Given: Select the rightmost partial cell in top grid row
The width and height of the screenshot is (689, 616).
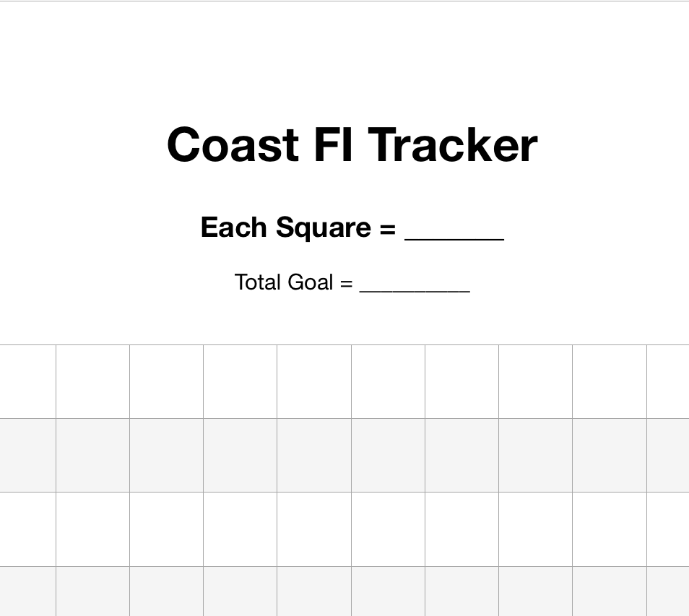Looking at the screenshot, I should coord(668,381).
